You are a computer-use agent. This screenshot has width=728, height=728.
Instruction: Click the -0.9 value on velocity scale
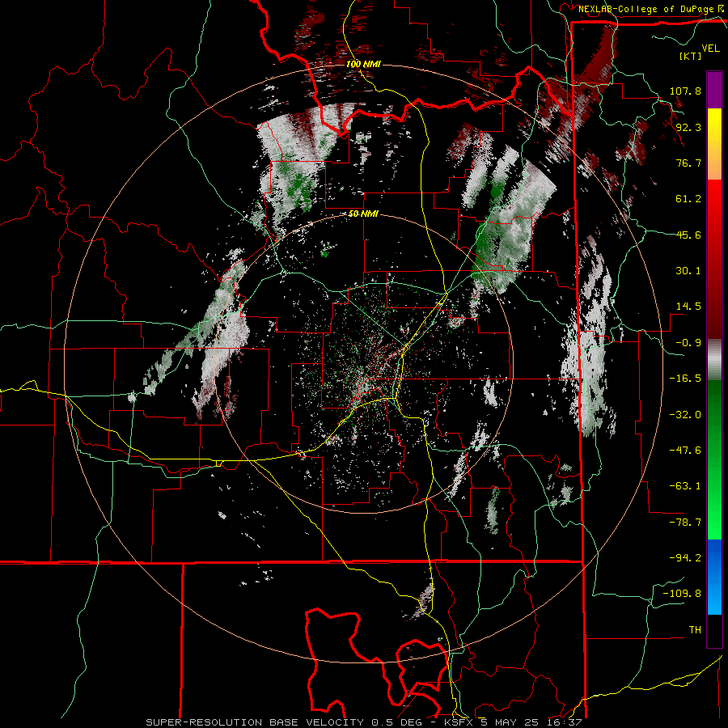pyautogui.click(x=688, y=343)
